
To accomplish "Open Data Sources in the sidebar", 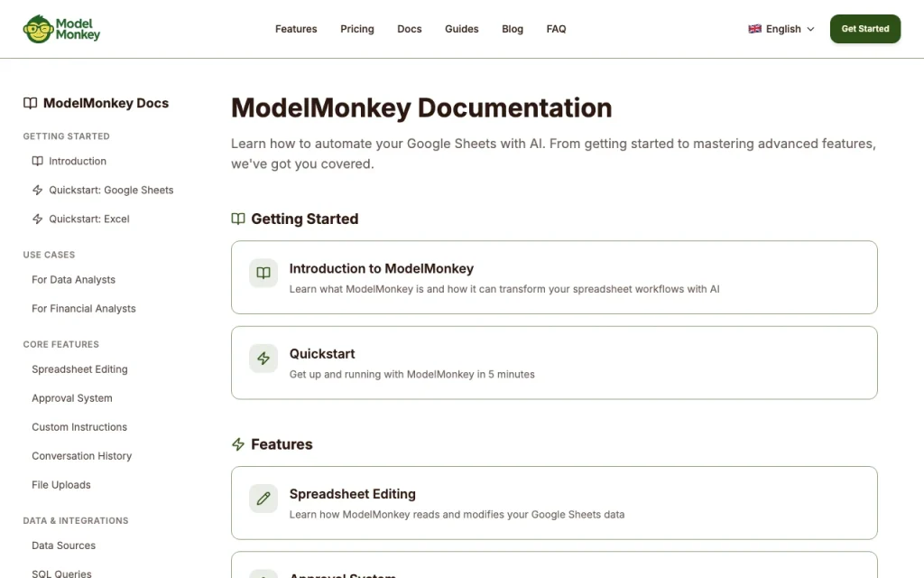I will pyautogui.click(x=64, y=545).
